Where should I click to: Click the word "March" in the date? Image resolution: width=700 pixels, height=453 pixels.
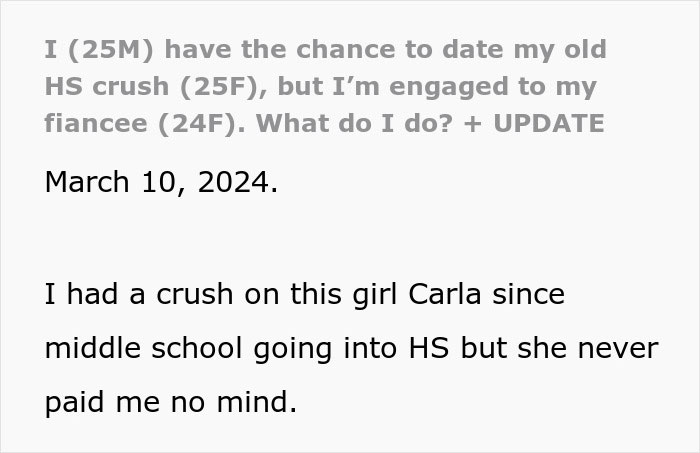coord(87,183)
